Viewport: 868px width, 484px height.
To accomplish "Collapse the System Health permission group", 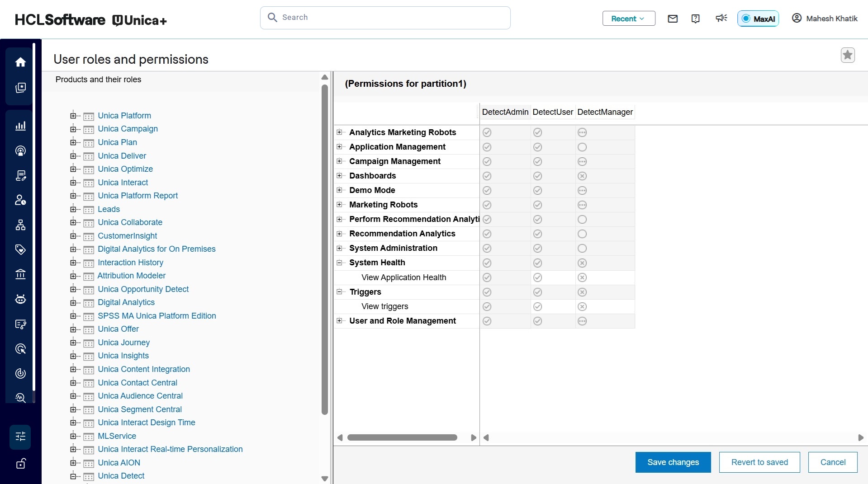I will [339, 263].
